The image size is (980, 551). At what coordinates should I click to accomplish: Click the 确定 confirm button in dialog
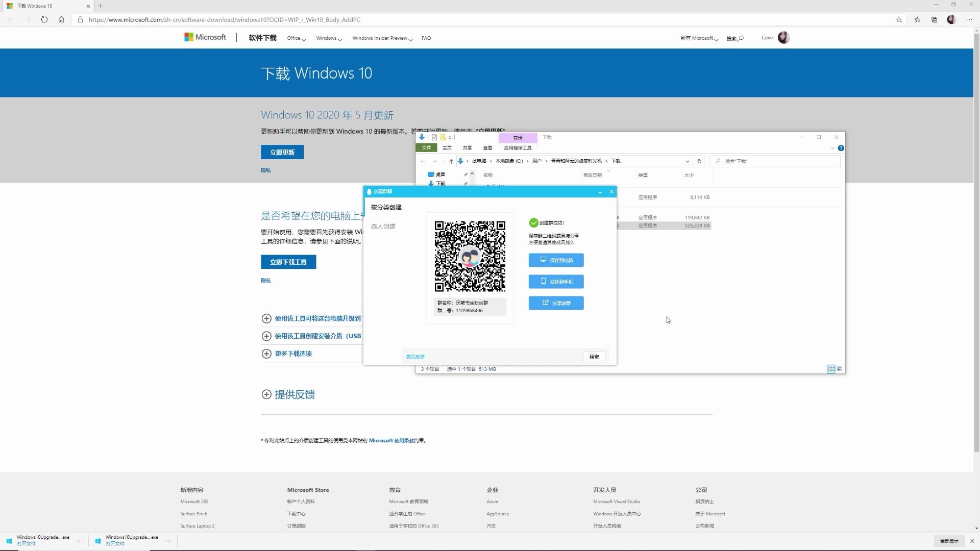[x=594, y=356]
